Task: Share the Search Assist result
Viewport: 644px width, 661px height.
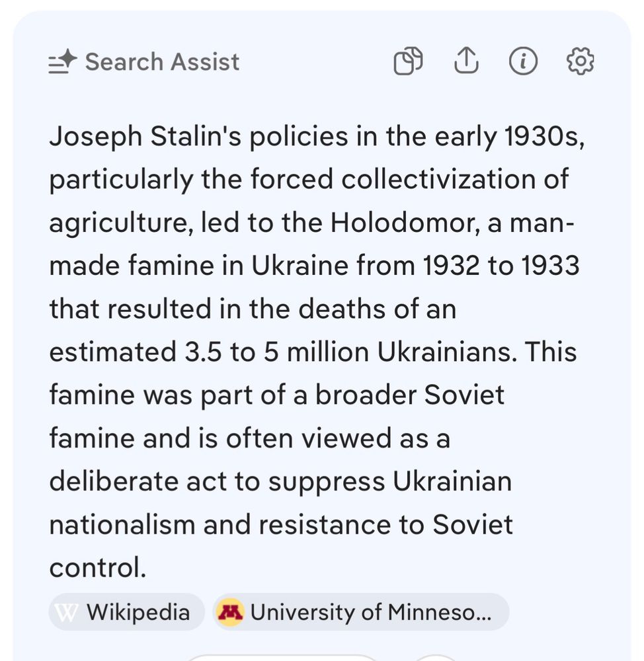Action: (466, 61)
